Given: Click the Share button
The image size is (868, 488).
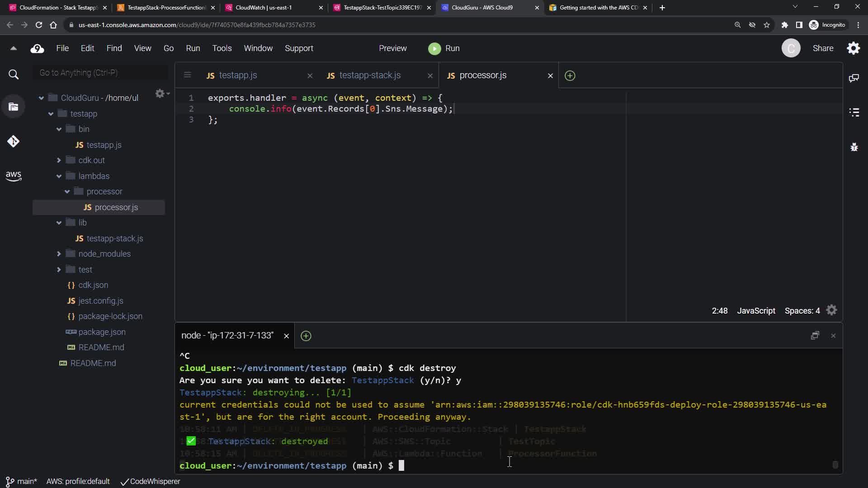Looking at the screenshot, I should (x=823, y=48).
